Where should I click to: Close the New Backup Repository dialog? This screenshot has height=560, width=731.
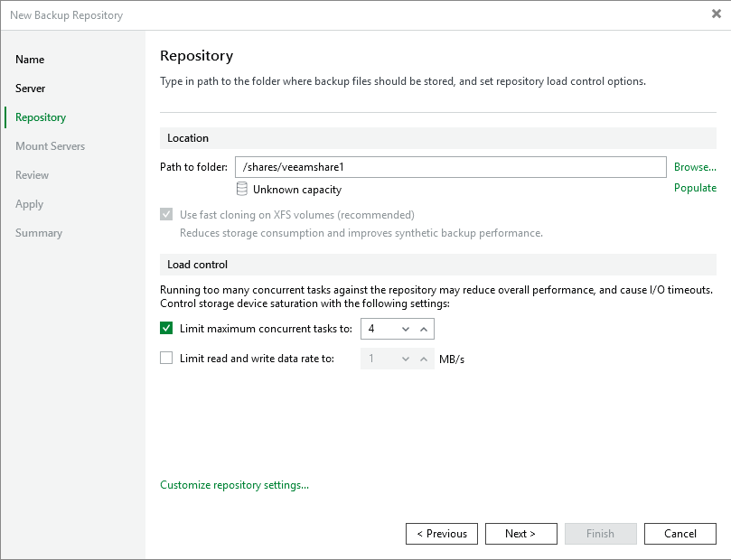pyautogui.click(x=717, y=14)
